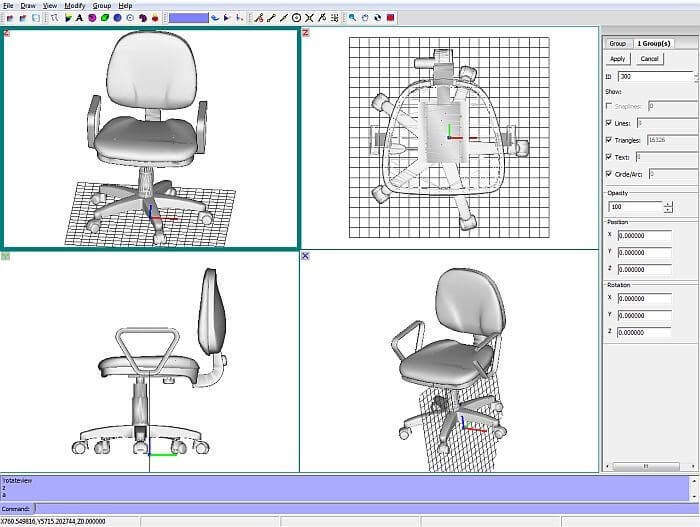The width and height of the screenshot is (700, 527).
Task: Click the plain diagonal line snap icon
Action: (x=283, y=18)
